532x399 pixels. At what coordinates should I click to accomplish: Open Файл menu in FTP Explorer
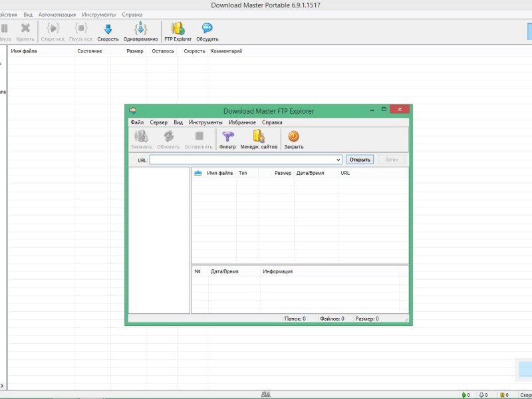click(137, 122)
